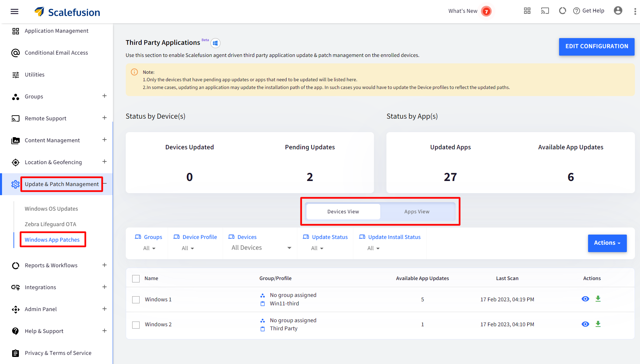Click the Last Scan column header
Viewport: 640px width, 364px height.
pos(507,278)
